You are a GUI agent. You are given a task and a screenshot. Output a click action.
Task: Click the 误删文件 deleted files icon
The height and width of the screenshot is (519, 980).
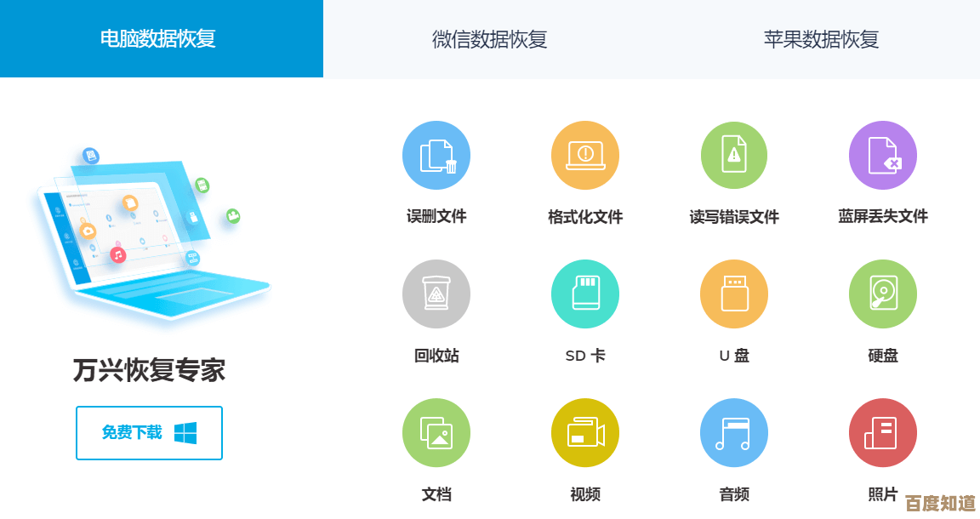pos(436,155)
